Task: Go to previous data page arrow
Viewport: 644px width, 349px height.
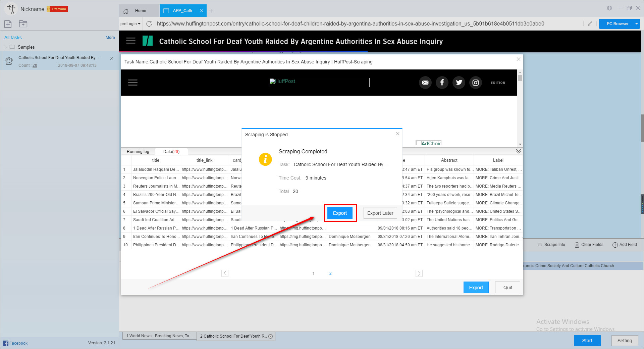Action: pyautogui.click(x=225, y=273)
